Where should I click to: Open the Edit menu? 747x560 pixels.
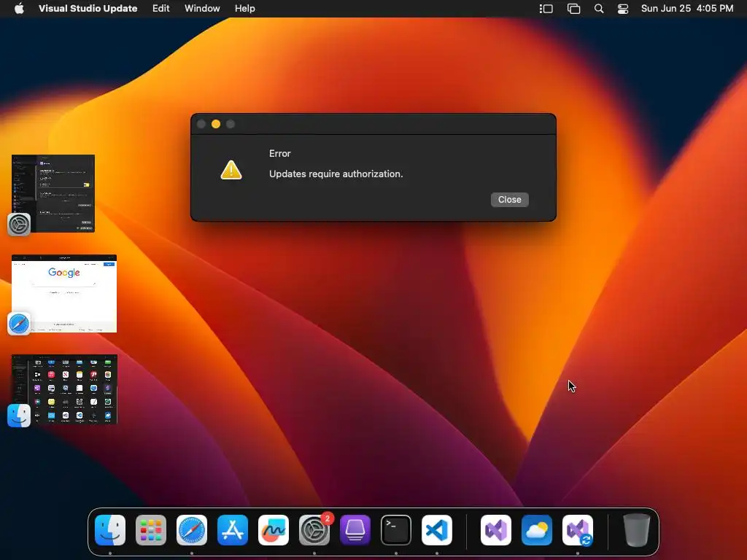(160, 8)
